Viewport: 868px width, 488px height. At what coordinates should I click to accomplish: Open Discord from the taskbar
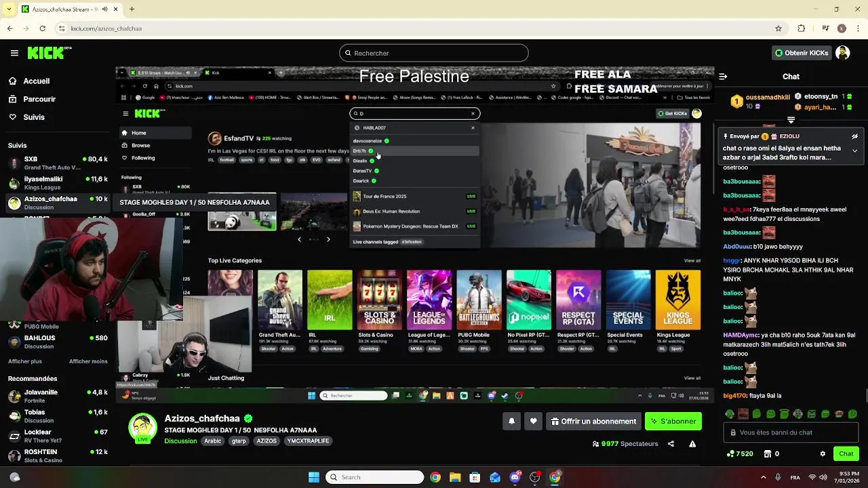click(515, 477)
